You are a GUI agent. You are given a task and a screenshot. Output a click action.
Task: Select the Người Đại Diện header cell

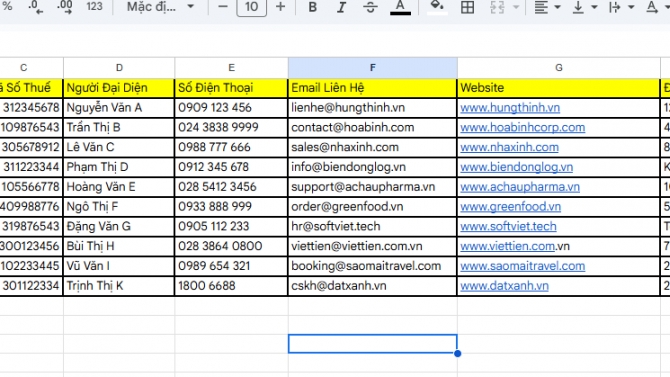click(119, 88)
